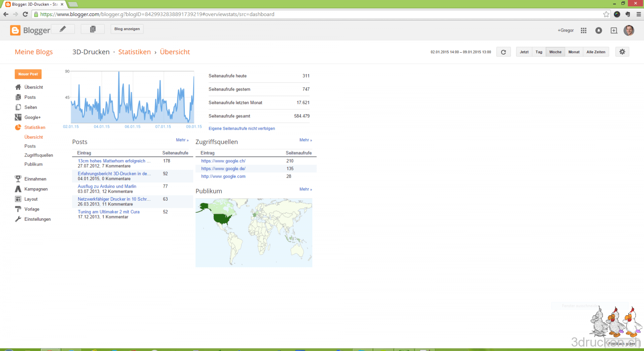
Task: Select the Blogger 3D-Drucken browser tab
Action: (34, 4)
